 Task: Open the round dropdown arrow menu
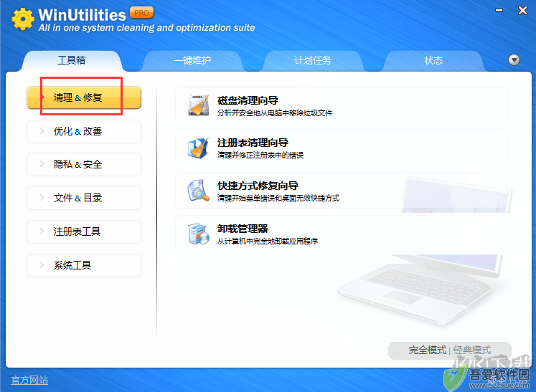pyautogui.click(x=514, y=60)
